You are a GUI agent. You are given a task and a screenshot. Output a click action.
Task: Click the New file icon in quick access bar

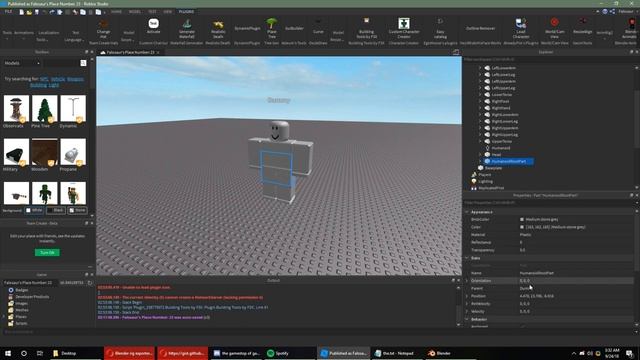22,12
